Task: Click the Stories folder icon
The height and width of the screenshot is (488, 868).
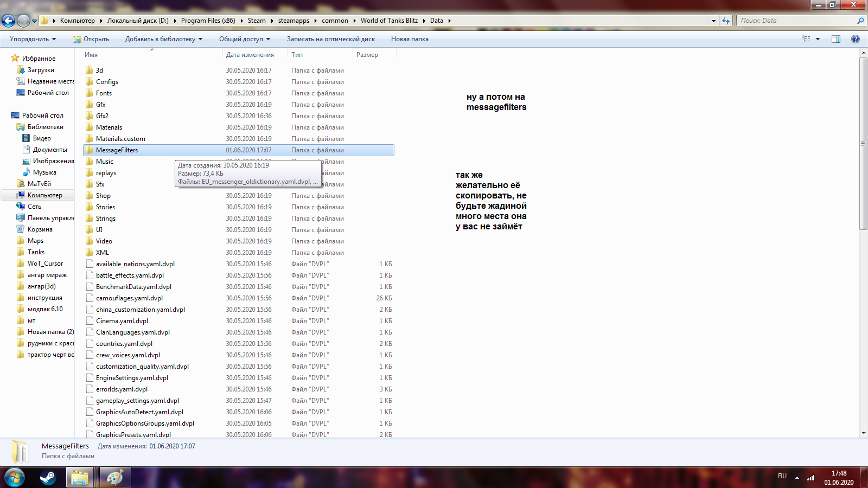Action: point(90,207)
